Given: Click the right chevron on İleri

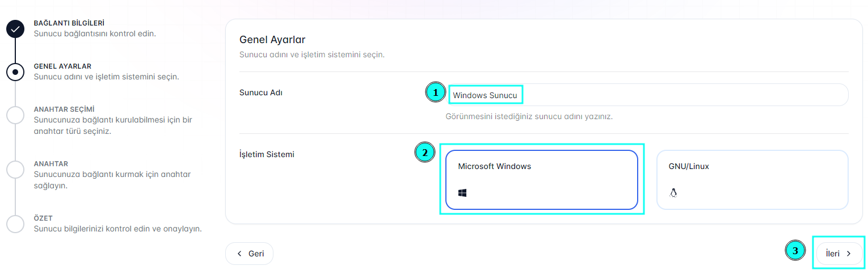Looking at the screenshot, I should click(x=849, y=254).
